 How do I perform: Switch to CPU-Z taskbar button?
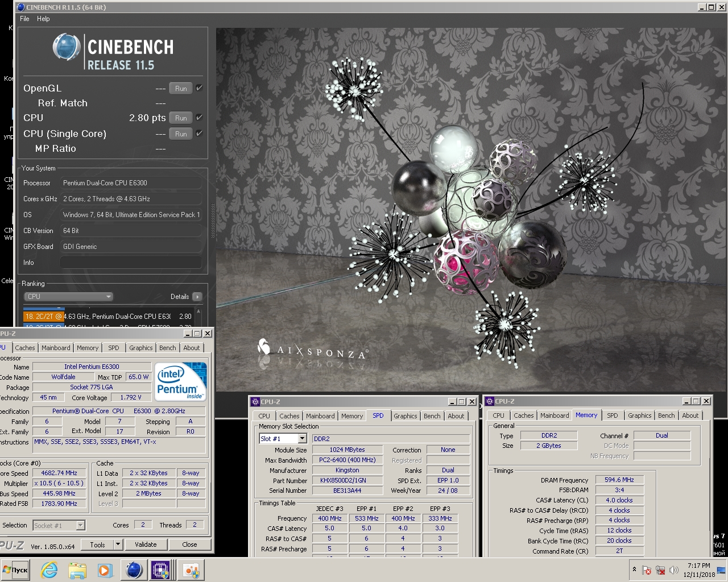pos(162,570)
